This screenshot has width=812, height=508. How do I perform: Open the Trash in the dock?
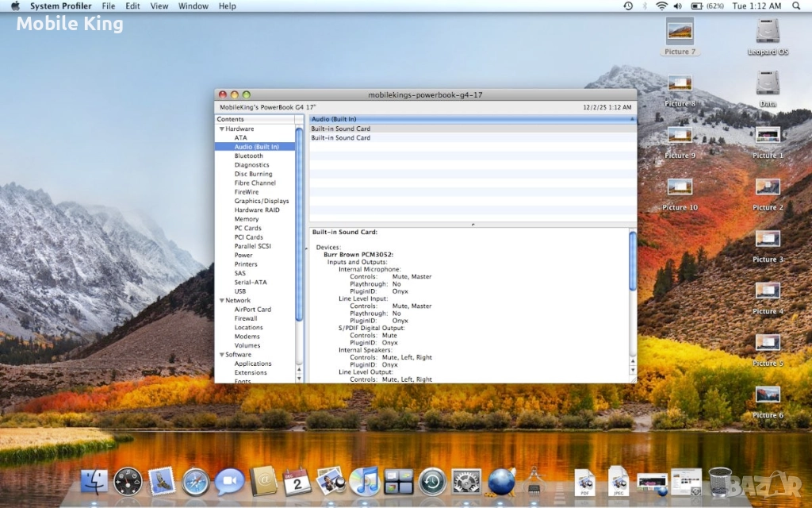coord(720,481)
